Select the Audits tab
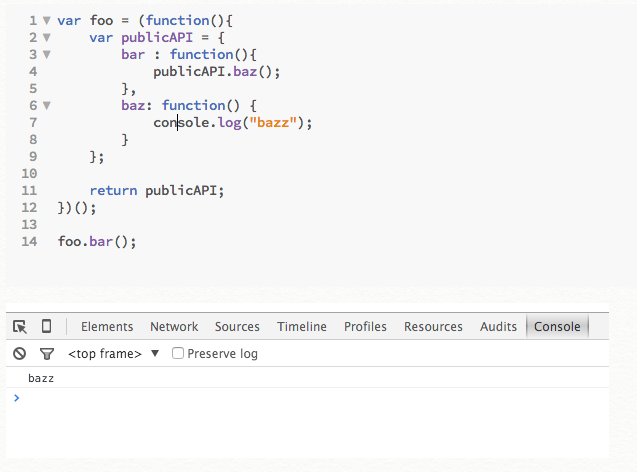637x472 pixels. [498, 327]
